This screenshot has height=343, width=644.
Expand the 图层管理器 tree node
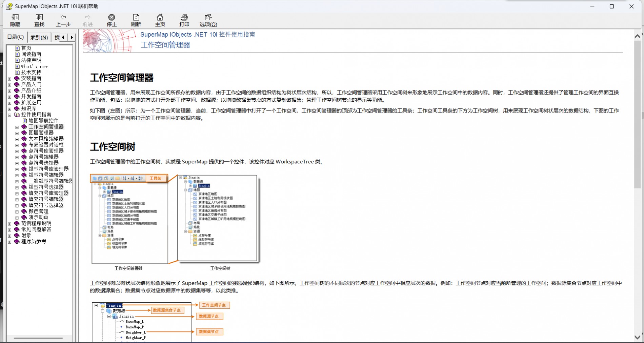pyautogui.click(x=17, y=133)
